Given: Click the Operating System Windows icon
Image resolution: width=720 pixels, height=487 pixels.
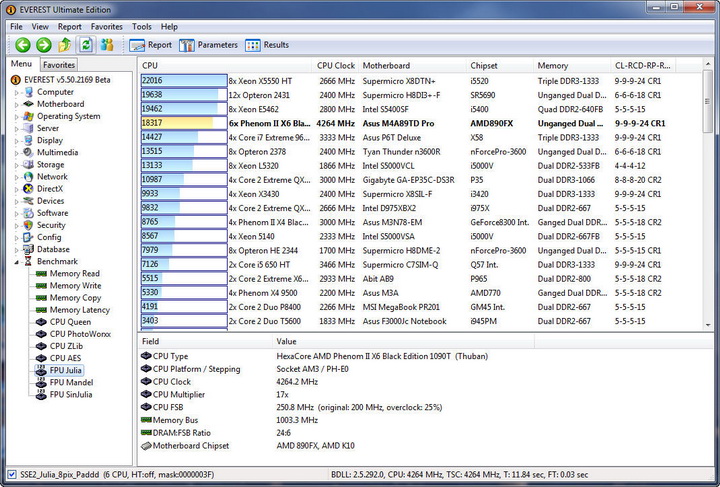Looking at the screenshot, I should [28, 116].
